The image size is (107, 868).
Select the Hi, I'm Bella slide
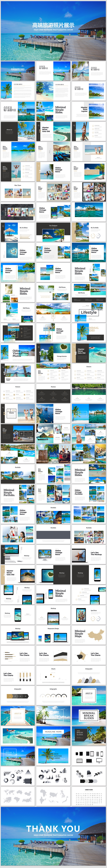click(x=89, y=232)
